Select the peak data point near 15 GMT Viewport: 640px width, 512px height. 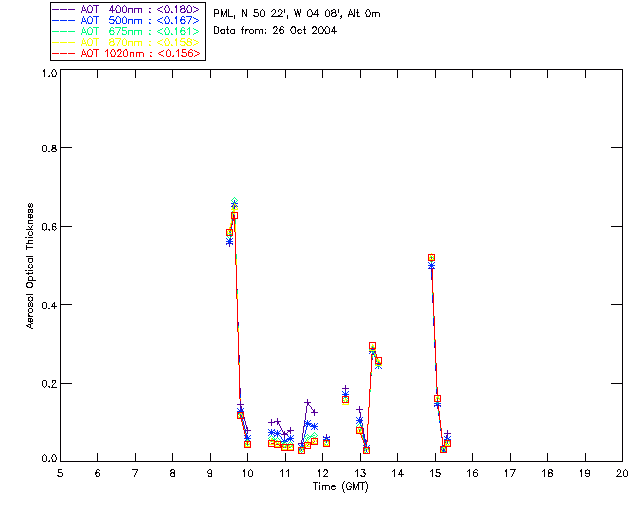(431, 258)
